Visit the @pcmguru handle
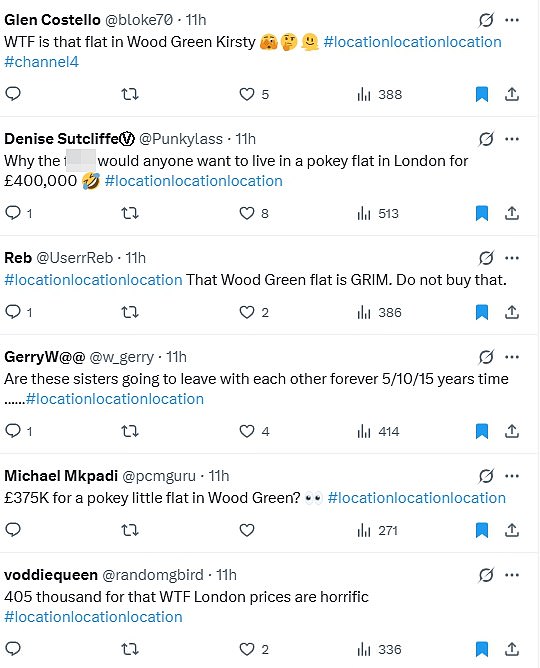The width and height of the screenshot is (540, 668). click(x=159, y=476)
